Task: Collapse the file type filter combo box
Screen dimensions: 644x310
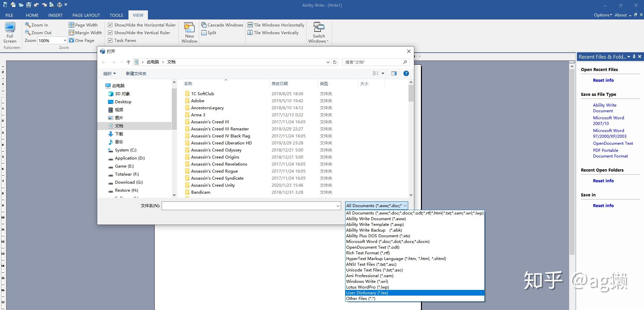Action: tap(405, 206)
